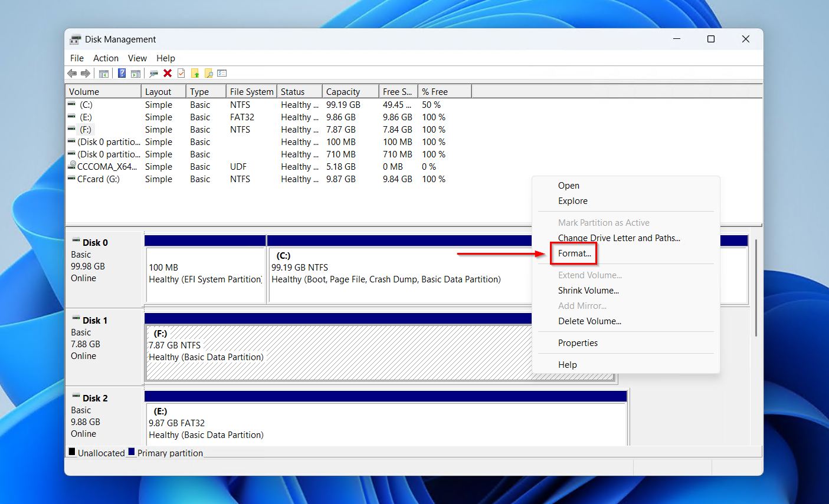The width and height of the screenshot is (829, 504).
Task: Click the Back navigation arrow icon
Action: pyautogui.click(x=71, y=73)
